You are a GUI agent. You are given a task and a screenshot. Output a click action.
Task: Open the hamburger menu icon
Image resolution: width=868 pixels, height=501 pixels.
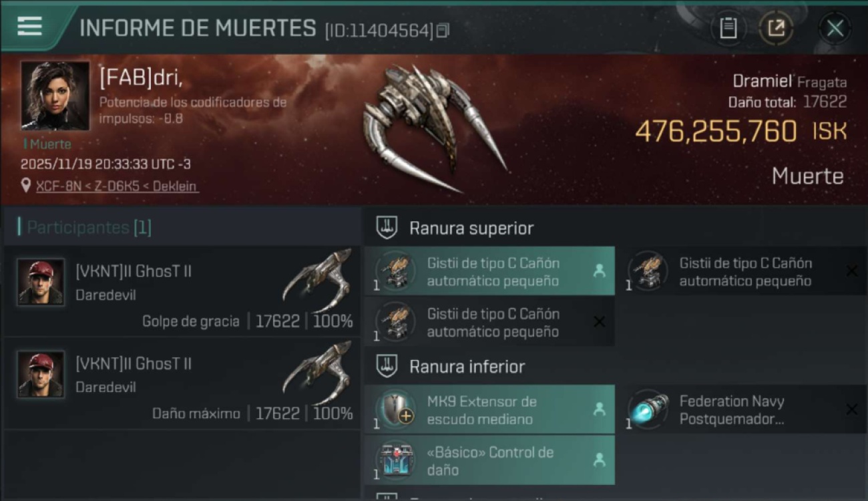click(x=29, y=27)
